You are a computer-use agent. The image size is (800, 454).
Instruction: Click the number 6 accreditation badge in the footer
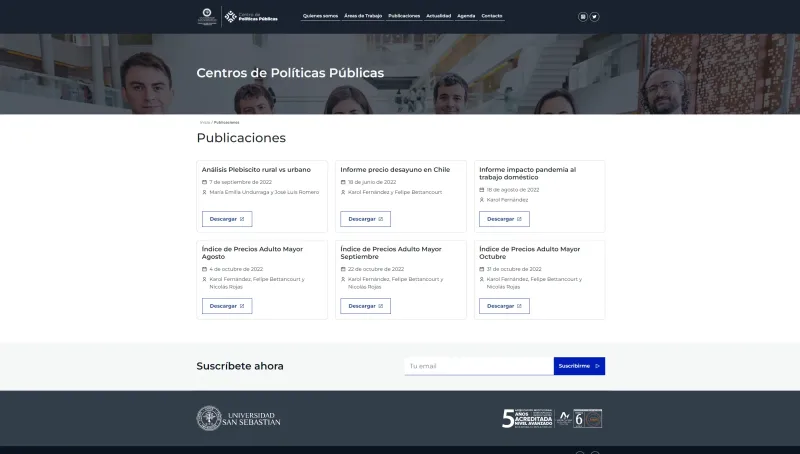(x=587, y=418)
